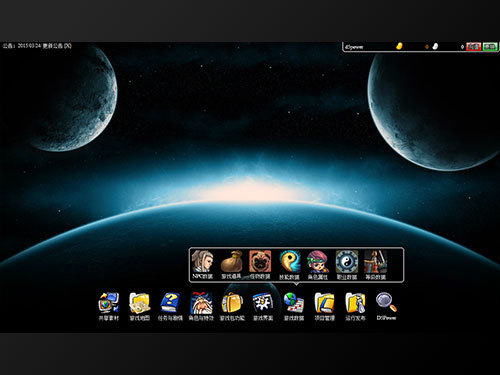This screenshot has height=375, width=500.
Task: Click the gold bean currency icon
Action: [x=399, y=46]
